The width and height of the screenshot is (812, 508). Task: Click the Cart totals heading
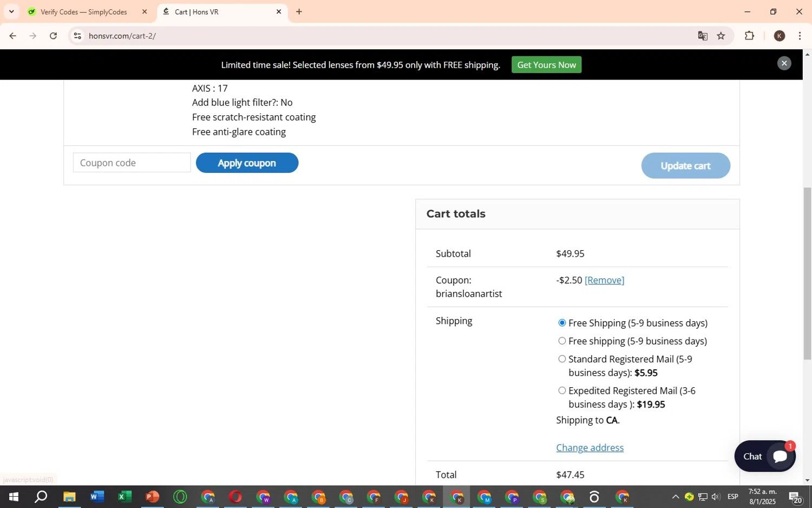coord(456,214)
